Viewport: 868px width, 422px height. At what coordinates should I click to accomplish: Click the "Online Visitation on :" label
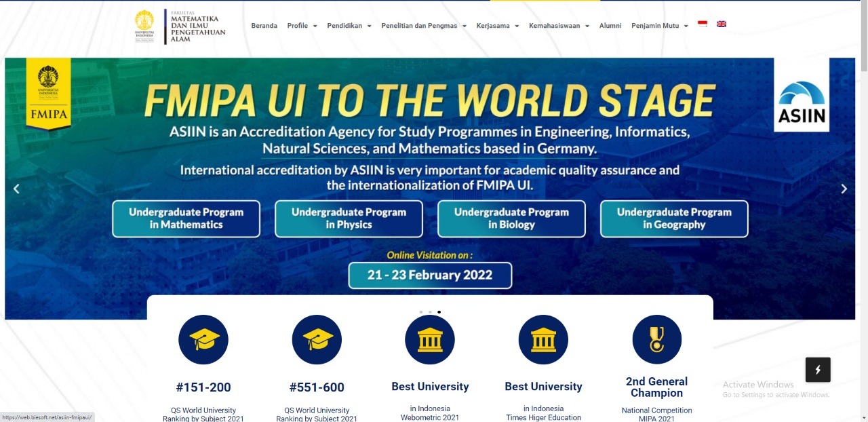tap(430, 255)
